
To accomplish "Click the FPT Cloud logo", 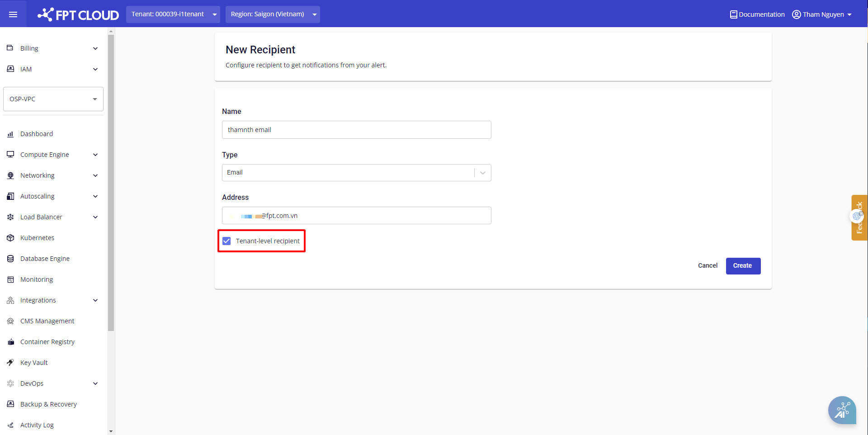I will point(78,14).
